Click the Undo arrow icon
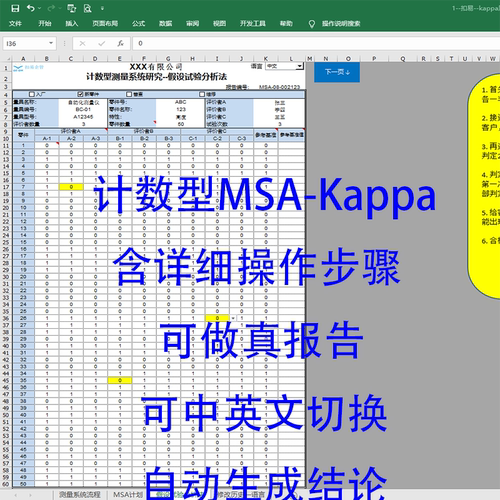Viewport: 500px width, 500px height. [x=30, y=8]
